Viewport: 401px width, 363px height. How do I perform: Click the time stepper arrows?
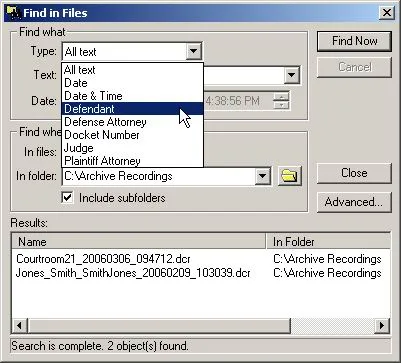coord(281,101)
